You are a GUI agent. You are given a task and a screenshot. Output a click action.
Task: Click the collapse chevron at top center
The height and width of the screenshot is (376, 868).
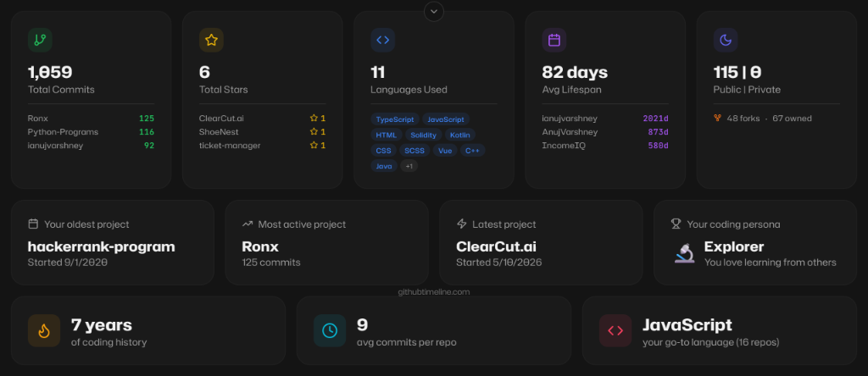point(434,11)
